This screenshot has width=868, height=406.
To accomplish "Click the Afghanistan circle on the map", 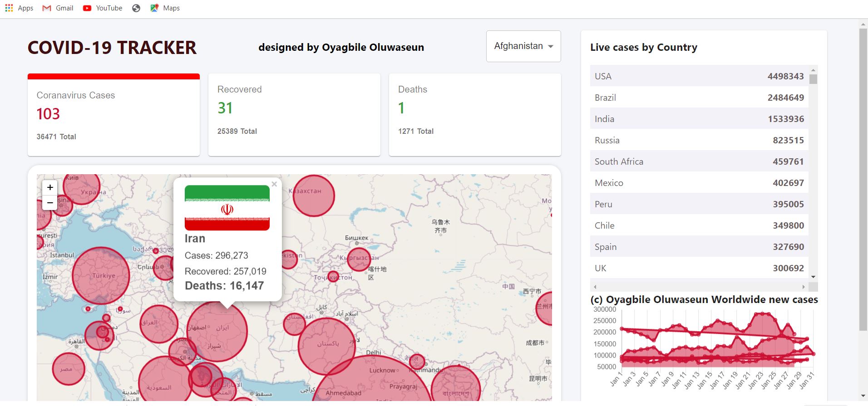I will 294,324.
